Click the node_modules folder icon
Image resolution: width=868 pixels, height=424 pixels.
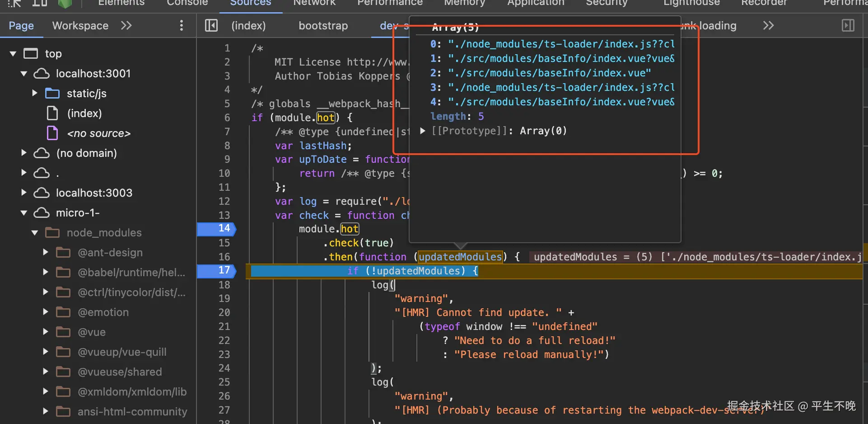(x=52, y=232)
